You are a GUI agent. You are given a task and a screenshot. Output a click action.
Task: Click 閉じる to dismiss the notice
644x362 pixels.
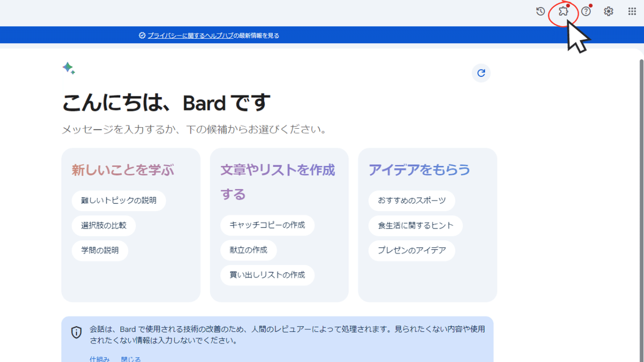(x=131, y=359)
